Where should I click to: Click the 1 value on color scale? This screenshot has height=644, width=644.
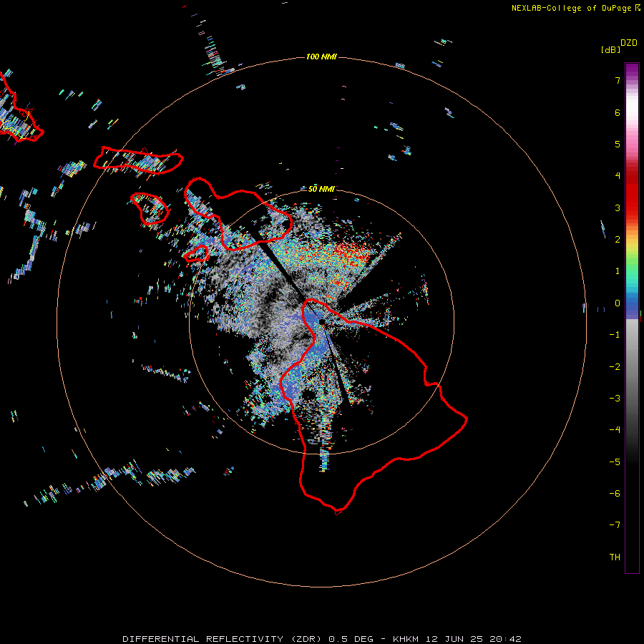(x=618, y=271)
